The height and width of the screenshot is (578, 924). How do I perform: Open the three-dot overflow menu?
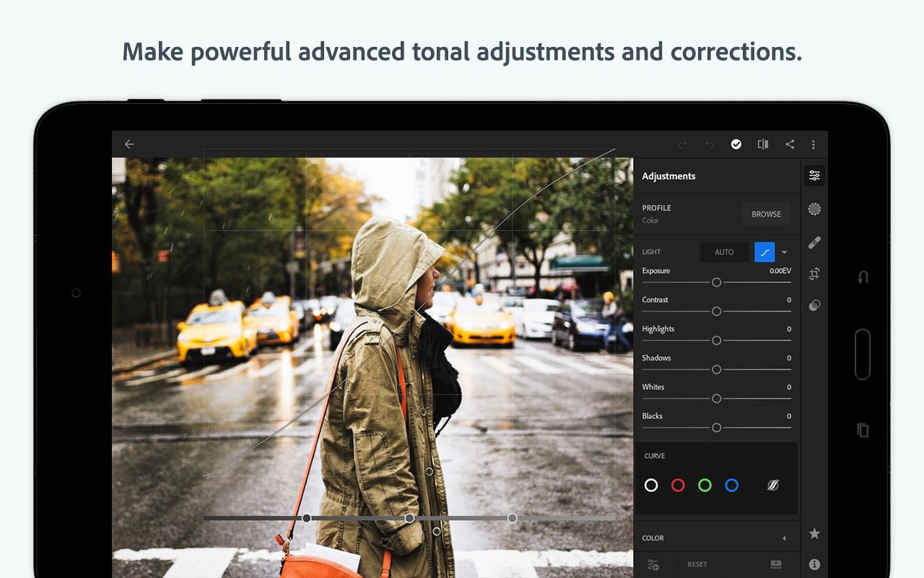[x=814, y=144]
